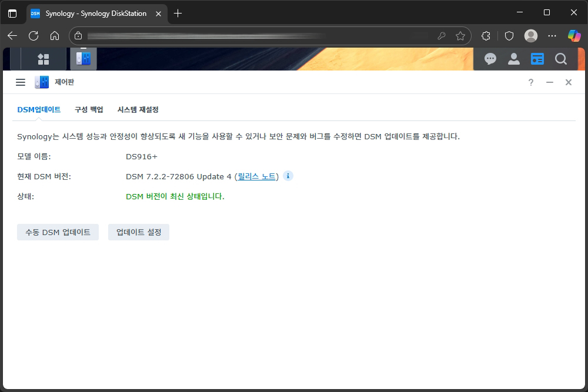Open the saved passwords key icon

(442, 36)
